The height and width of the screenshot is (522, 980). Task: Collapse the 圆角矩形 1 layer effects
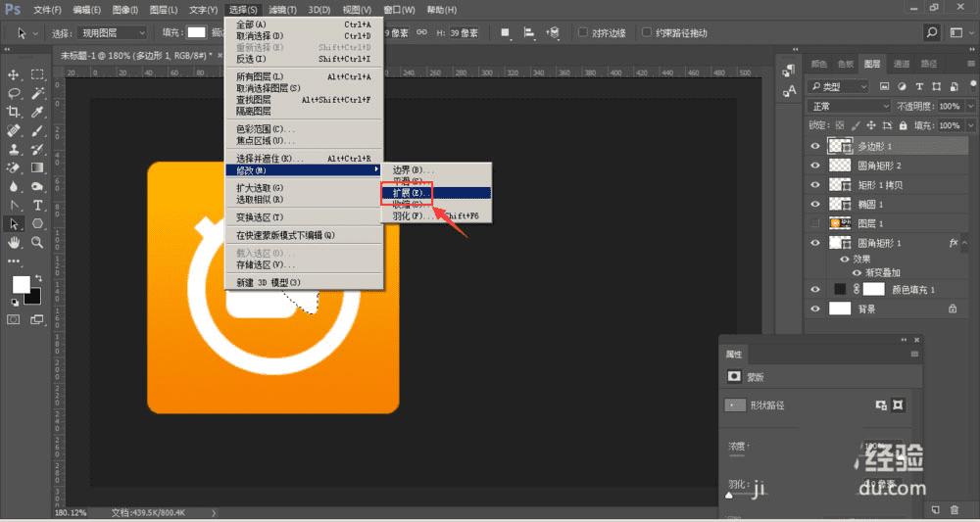[x=965, y=243]
